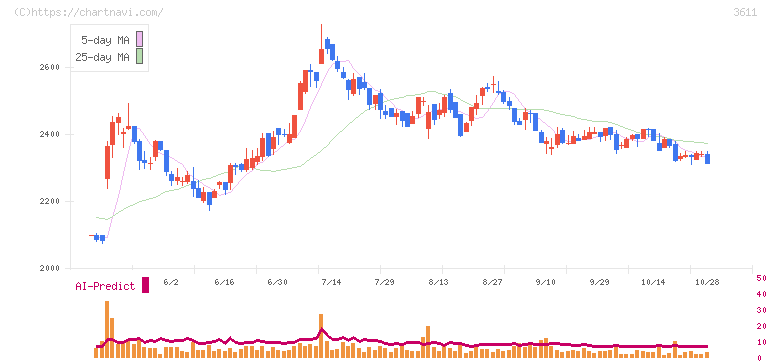Click the 6/30 date axis label

coord(277,282)
